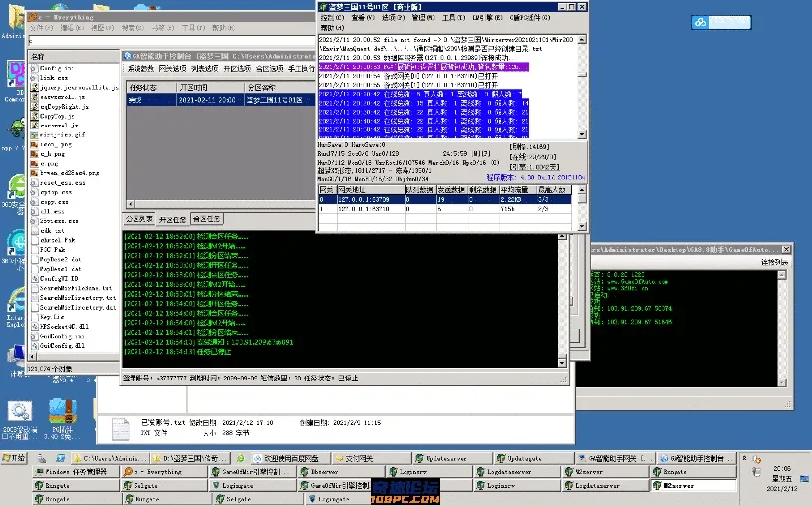
Task: Select the gateway row 127.0.0.1:53709
Action: click(444, 199)
